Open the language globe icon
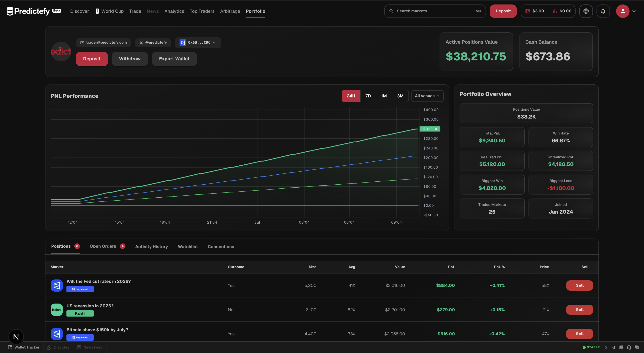Screen dimensions: 644x353 (x=586, y=11)
